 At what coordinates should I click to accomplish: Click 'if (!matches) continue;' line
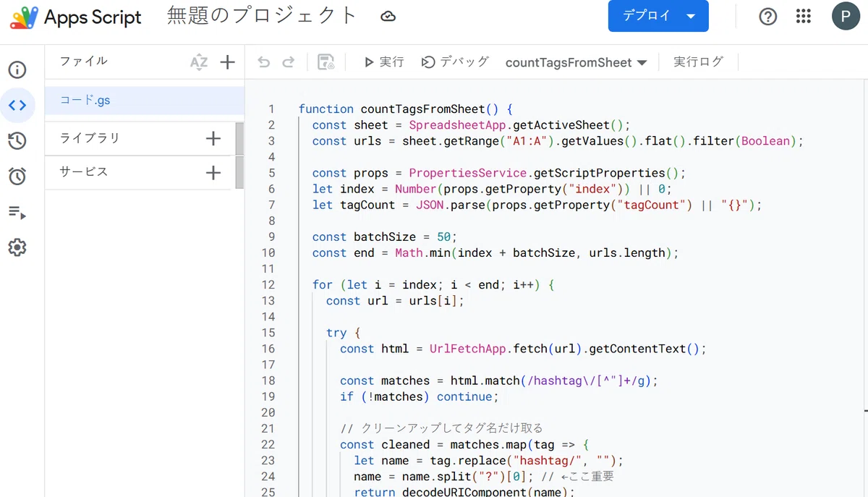pyautogui.click(x=420, y=396)
